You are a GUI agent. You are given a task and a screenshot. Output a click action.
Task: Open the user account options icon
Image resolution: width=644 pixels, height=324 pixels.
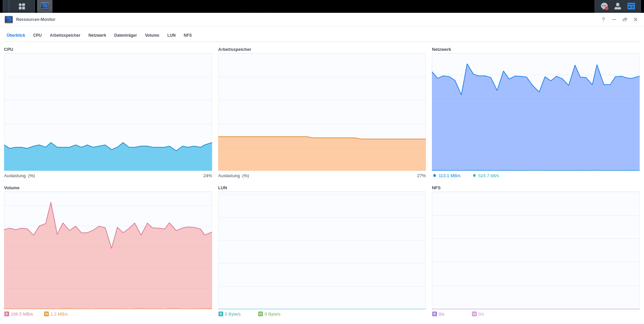618,6
